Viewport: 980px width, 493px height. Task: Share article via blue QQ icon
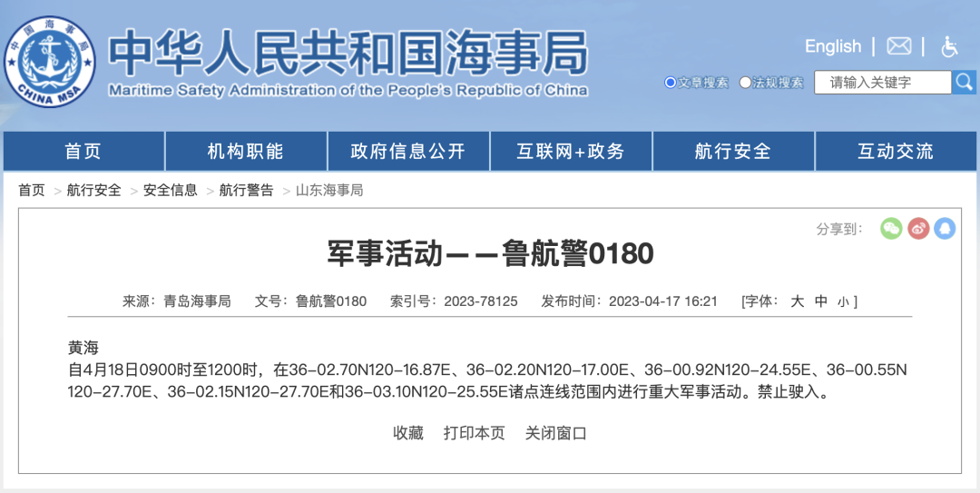click(x=945, y=229)
